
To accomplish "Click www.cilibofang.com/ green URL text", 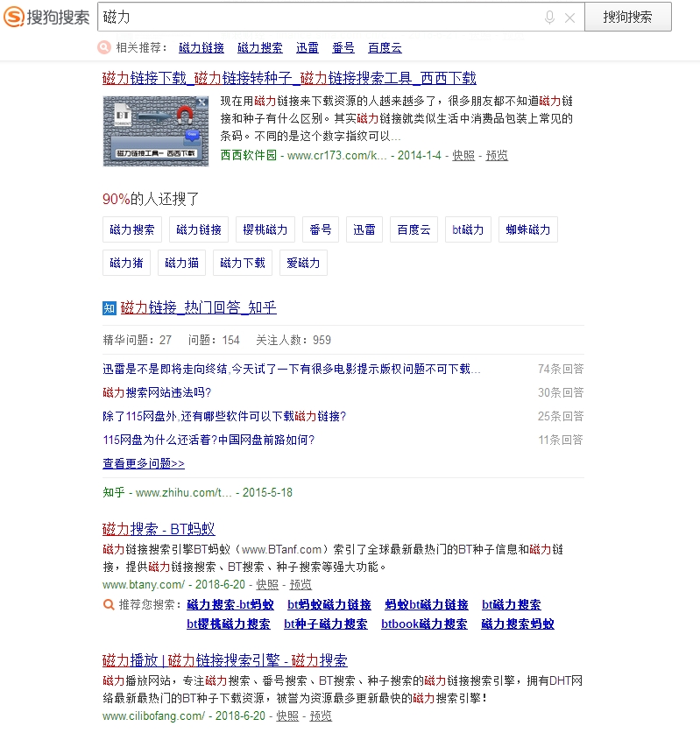I will (x=153, y=716).
